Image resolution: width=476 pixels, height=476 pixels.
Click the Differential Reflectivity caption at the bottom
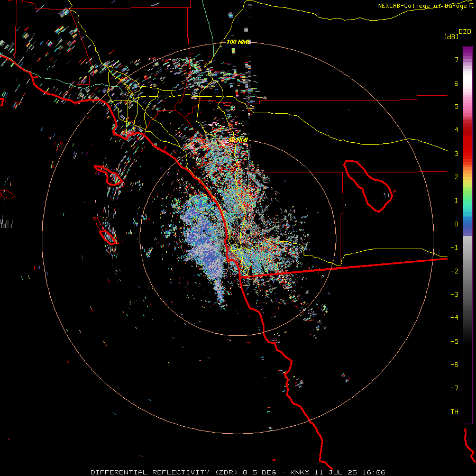coord(238,472)
